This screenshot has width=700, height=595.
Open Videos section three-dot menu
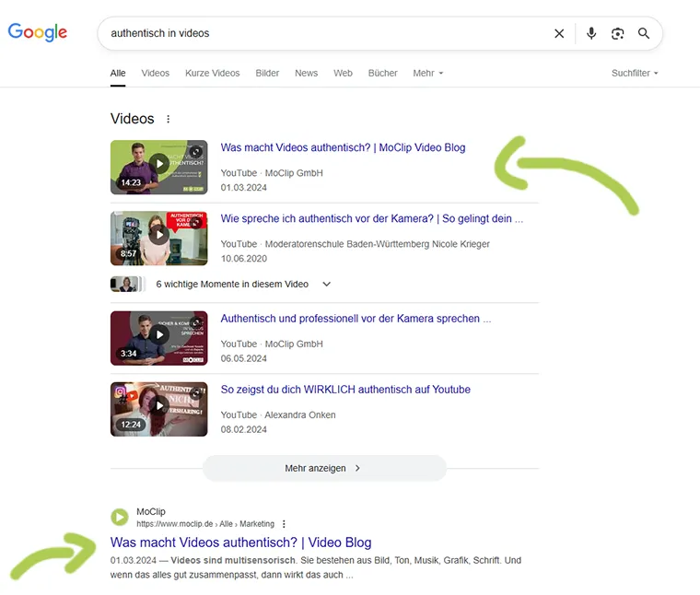[x=168, y=119]
